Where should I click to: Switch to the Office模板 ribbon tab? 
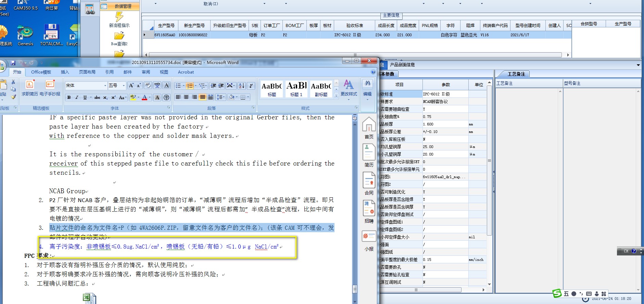[41, 72]
